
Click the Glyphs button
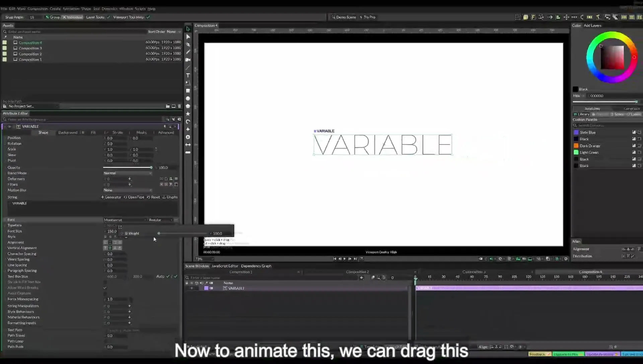[x=170, y=197]
